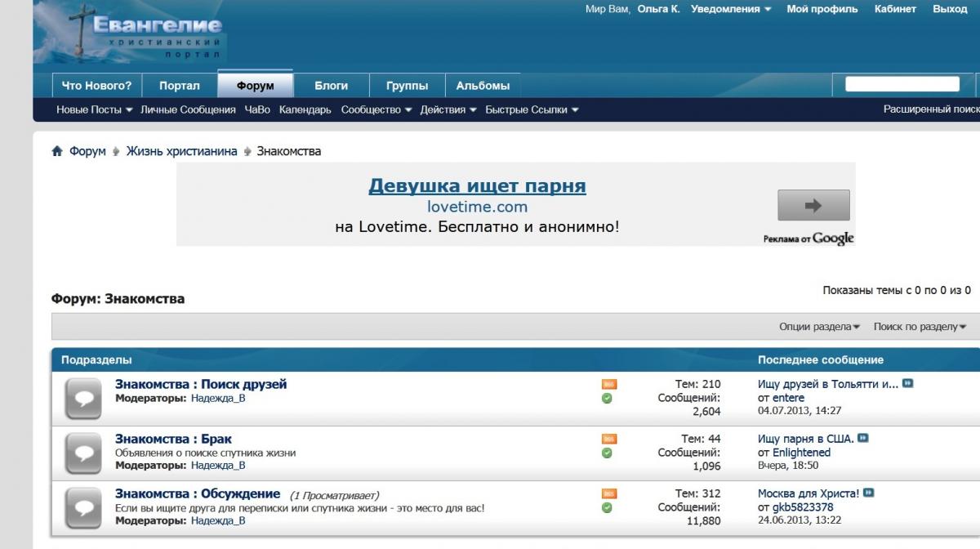Viewport: 980px width, 549px height.
Task: Open the Опции раздела dropdown
Action: 819,327
